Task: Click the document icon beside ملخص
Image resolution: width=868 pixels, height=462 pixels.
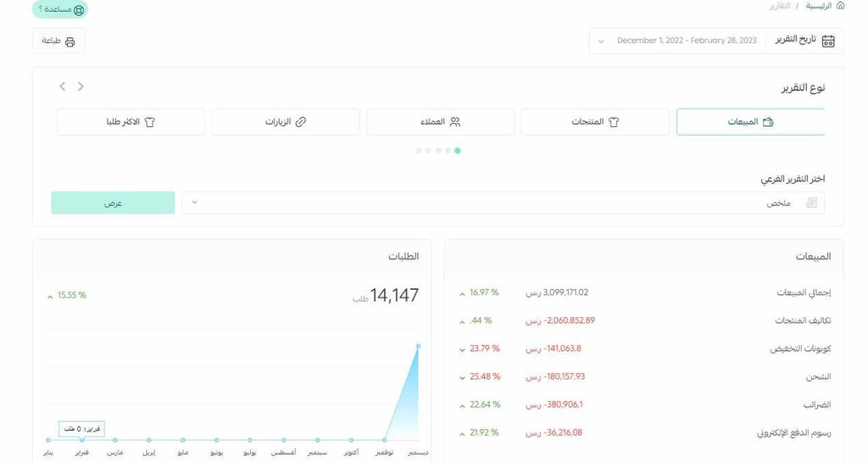Action: pos(811,203)
